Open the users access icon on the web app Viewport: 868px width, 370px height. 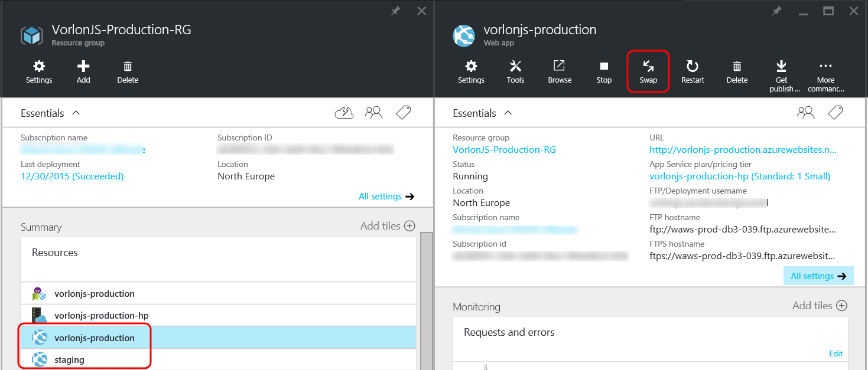pos(805,112)
